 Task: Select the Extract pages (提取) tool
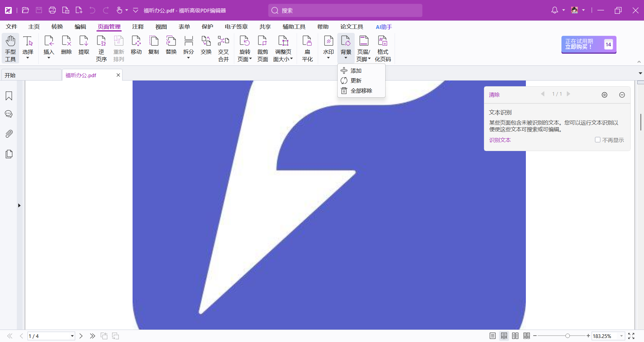84,45
